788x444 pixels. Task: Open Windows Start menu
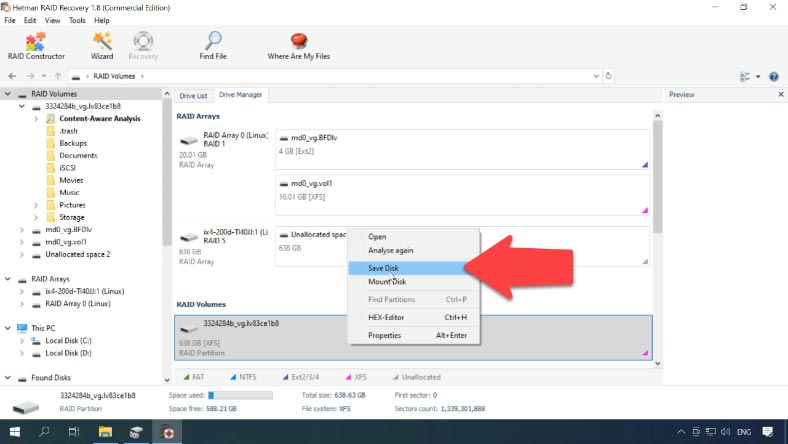click(x=15, y=431)
